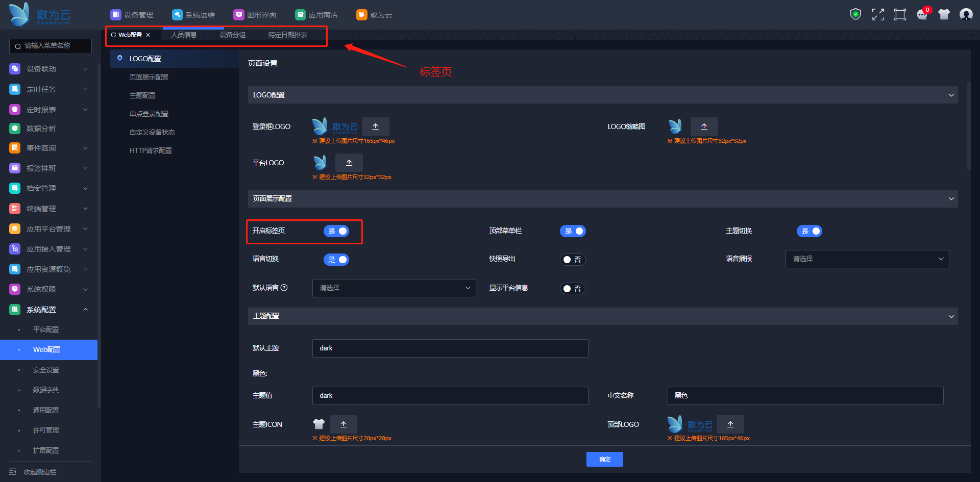Image resolution: width=980 pixels, height=482 pixels.
Task: Click the 默认主题 input field
Action: click(x=450, y=348)
